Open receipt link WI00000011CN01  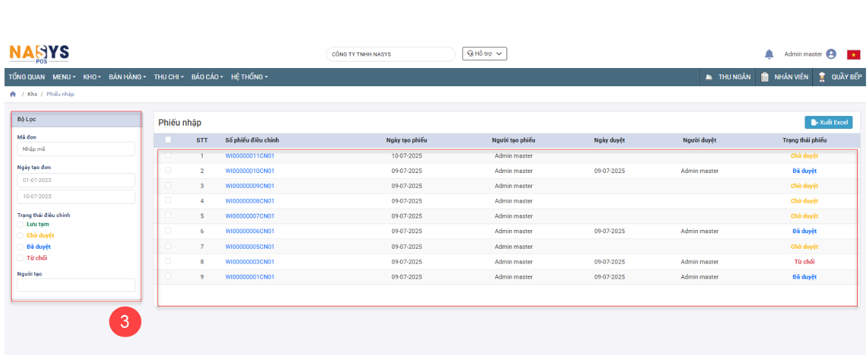click(249, 156)
